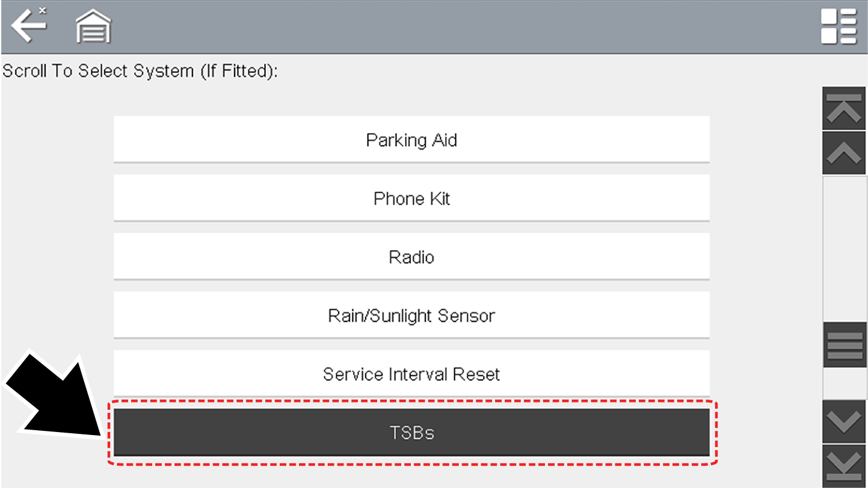Screen dimensions: 868x488
Task: Open the home garage icon
Action: (x=93, y=28)
